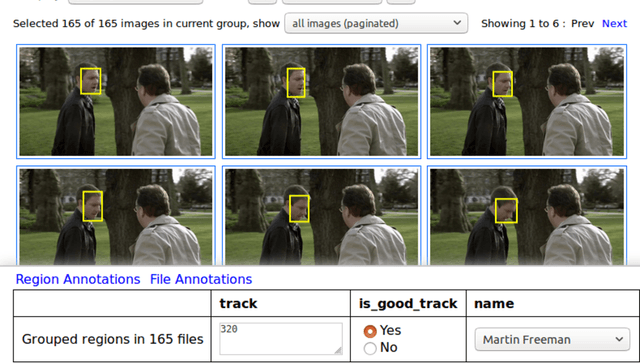
Task: Click the 'name' column header
Action: click(553, 303)
